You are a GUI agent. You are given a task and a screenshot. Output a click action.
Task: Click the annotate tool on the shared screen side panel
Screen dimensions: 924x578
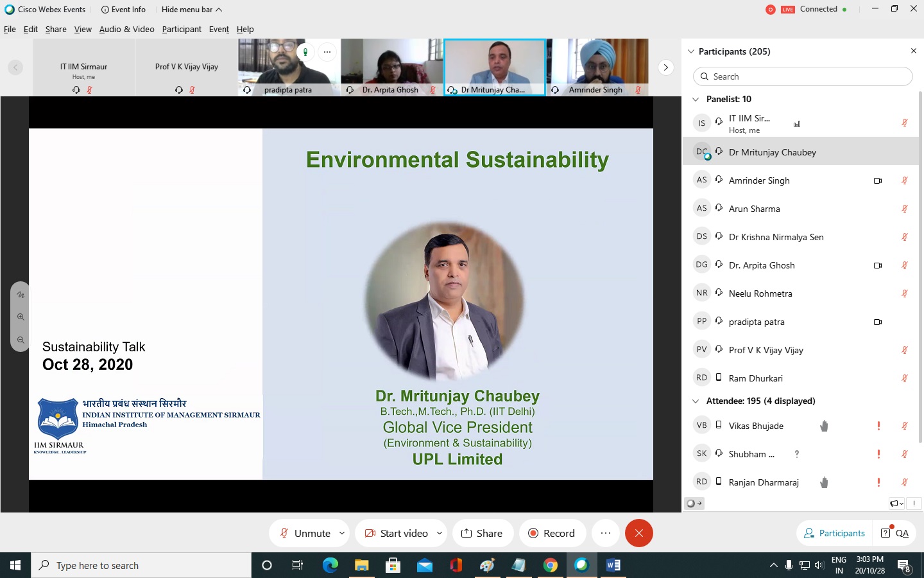tap(21, 295)
